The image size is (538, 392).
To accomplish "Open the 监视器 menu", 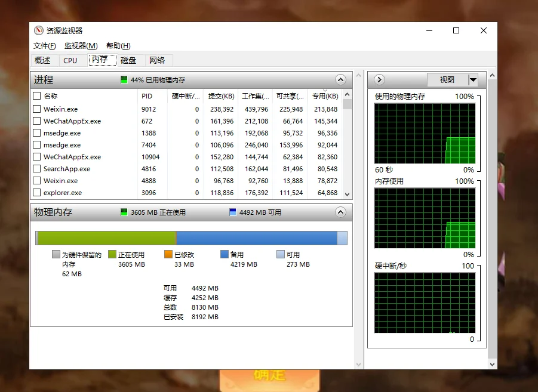I will [81, 45].
